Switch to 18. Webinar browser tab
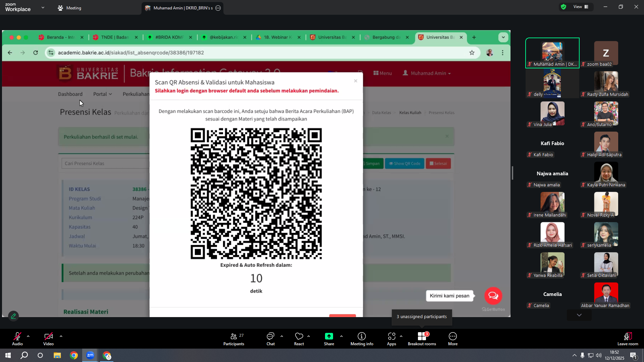Screen dimensions: 644x362 278,37
